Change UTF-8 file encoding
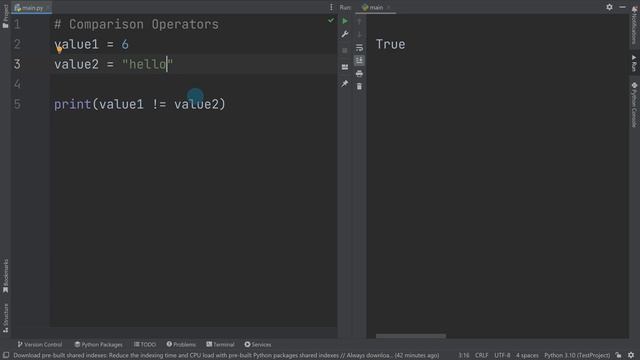 coord(502,356)
